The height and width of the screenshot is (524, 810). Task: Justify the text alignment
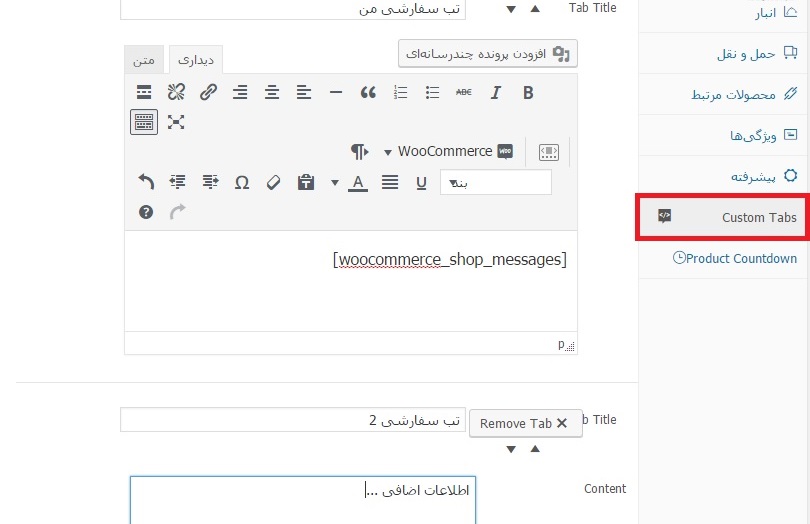390,182
